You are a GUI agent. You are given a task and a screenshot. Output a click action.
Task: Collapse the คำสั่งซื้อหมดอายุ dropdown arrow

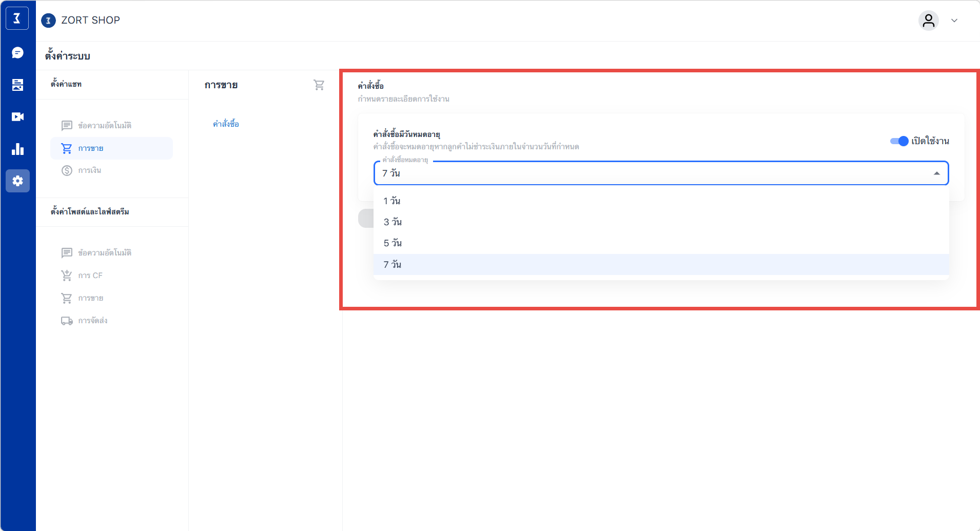(x=936, y=173)
